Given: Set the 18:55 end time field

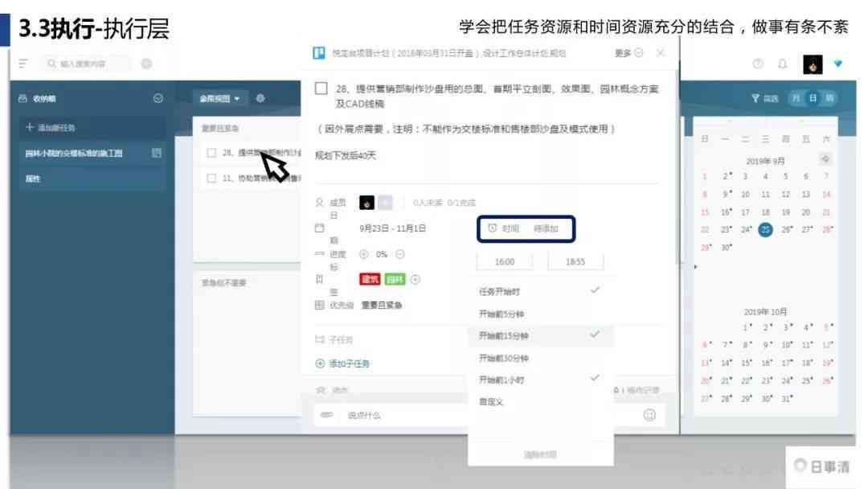Looking at the screenshot, I should pyautogui.click(x=575, y=261).
